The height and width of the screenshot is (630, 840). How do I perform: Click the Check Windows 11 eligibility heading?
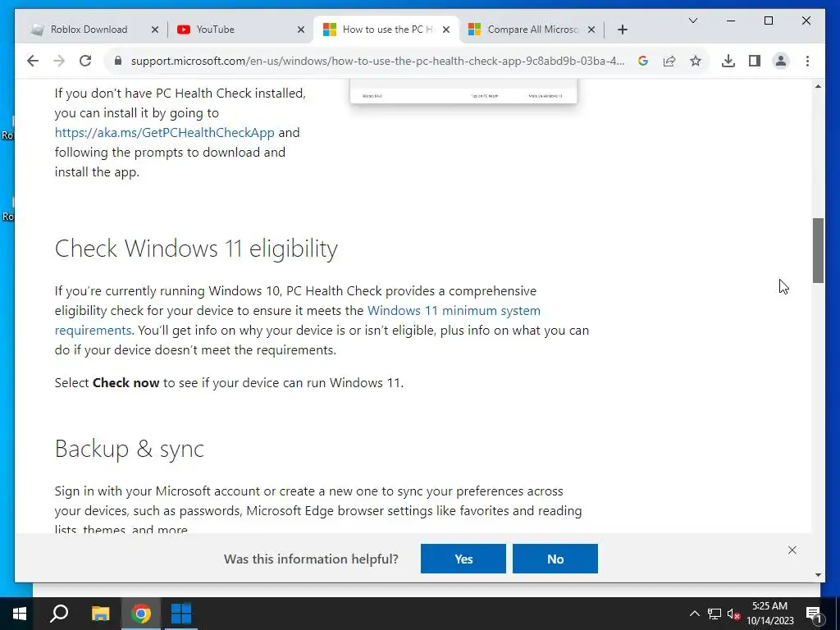pos(196,249)
